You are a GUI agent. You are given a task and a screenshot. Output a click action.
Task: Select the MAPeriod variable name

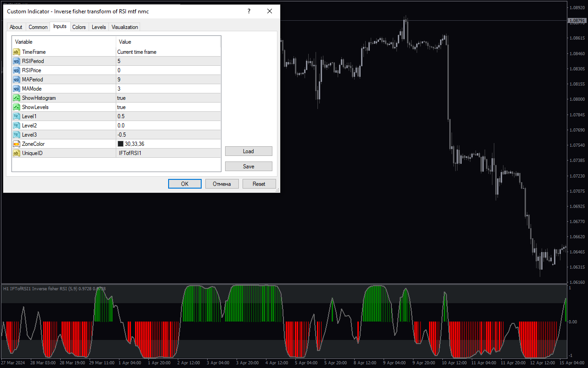(x=33, y=80)
